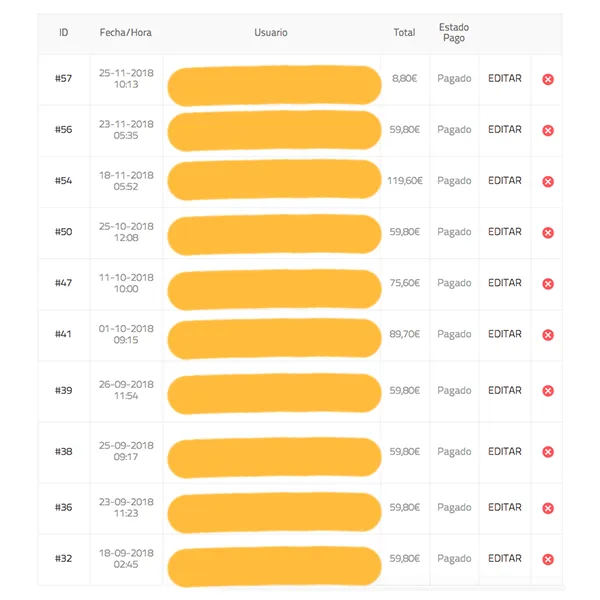Select the Fecha/Hora column header
600x600 pixels.
[x=126, y=33]
